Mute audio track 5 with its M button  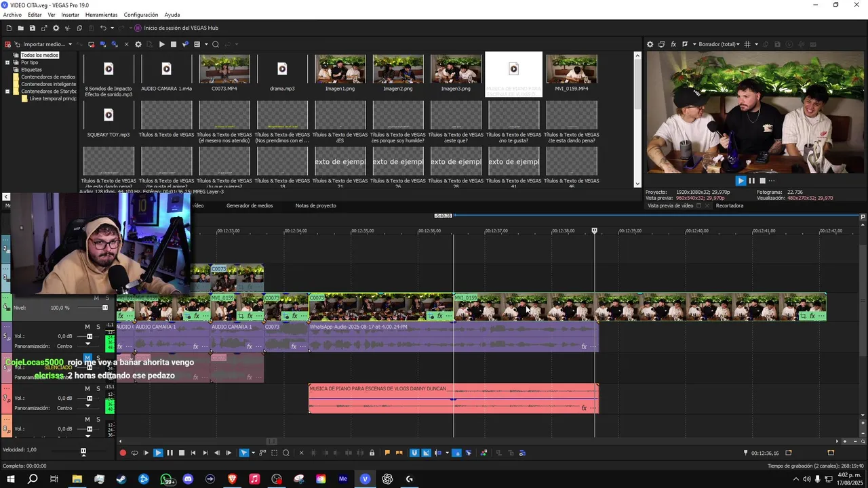(87, 327)
